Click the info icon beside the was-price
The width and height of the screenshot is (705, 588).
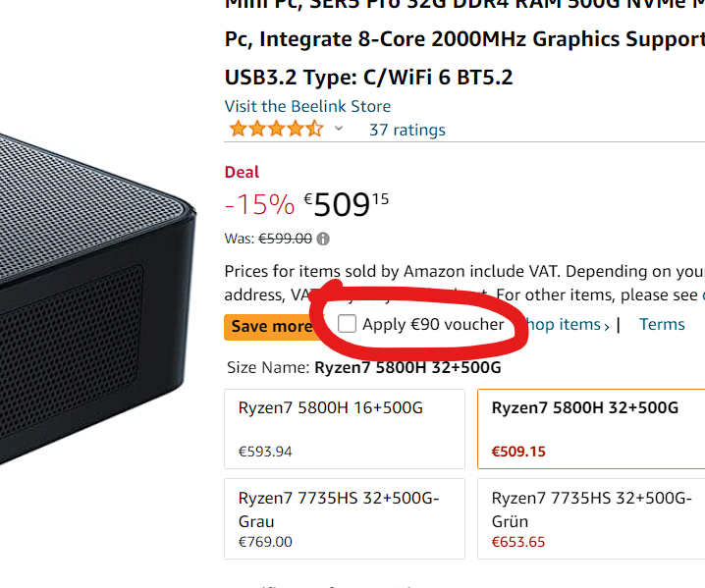[x=324, y=239]
